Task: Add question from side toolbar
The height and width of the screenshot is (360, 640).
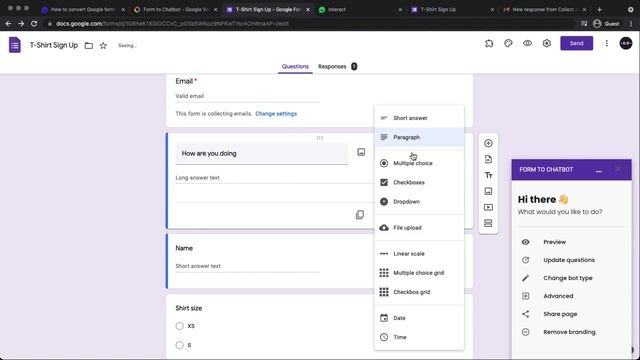Action: [x=488, y=143]
